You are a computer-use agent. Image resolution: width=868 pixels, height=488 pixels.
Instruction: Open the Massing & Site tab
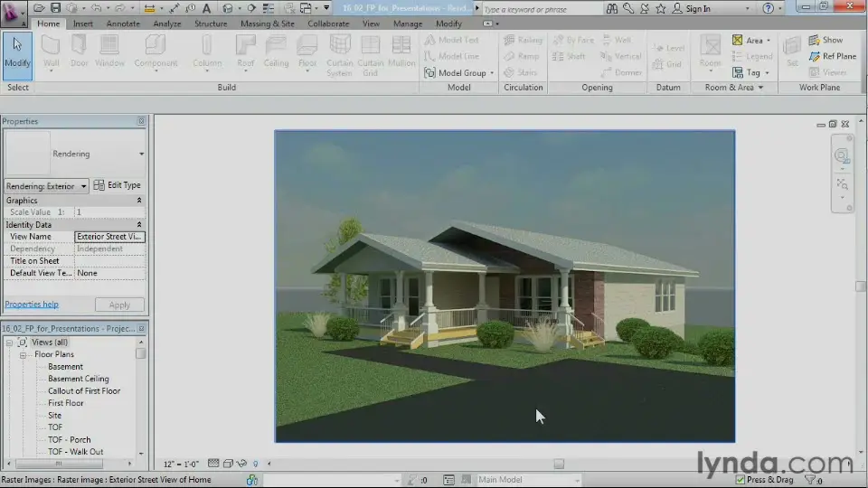(x=268, y=23)
